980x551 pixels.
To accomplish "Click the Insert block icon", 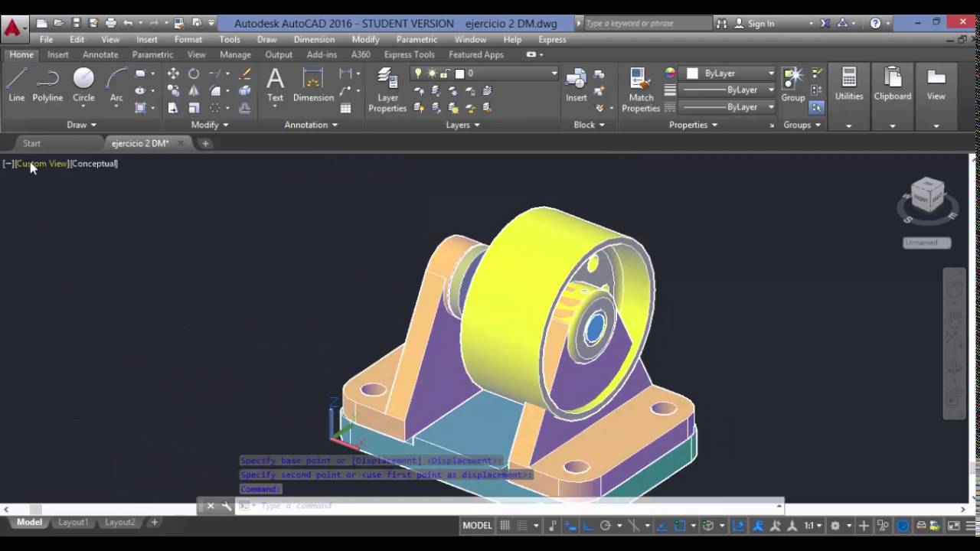I will [x=576, y=85].
